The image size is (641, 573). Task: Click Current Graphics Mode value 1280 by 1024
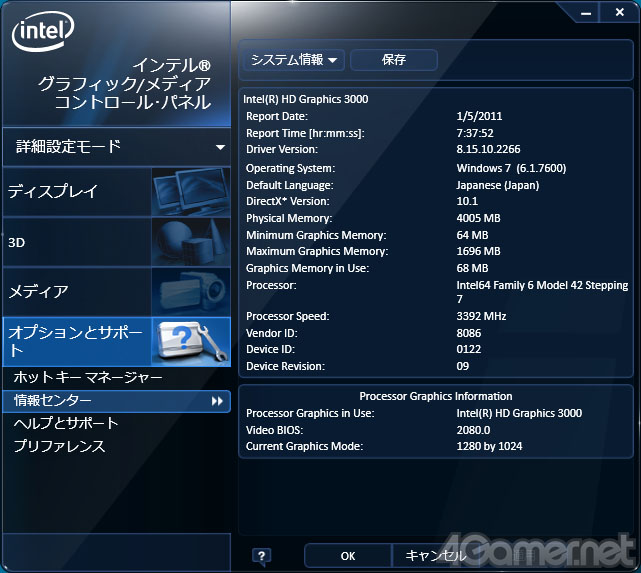[489, 446]
